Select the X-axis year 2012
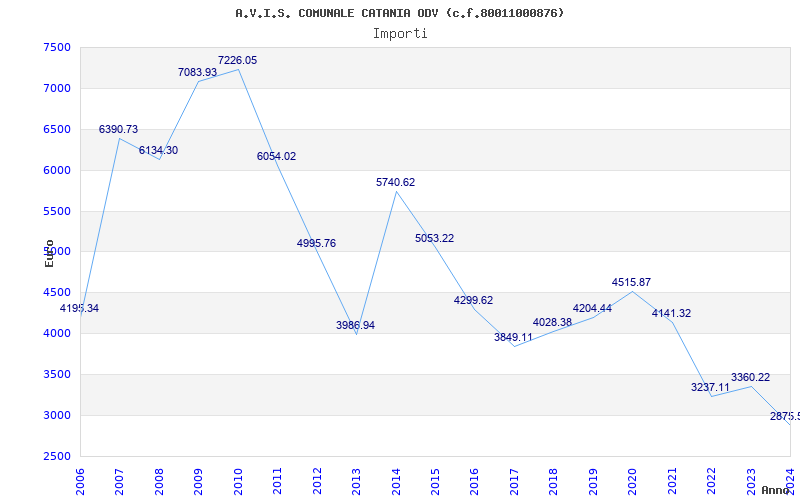The height and width of the screenshot is (500, 800). tap(317, 481)
